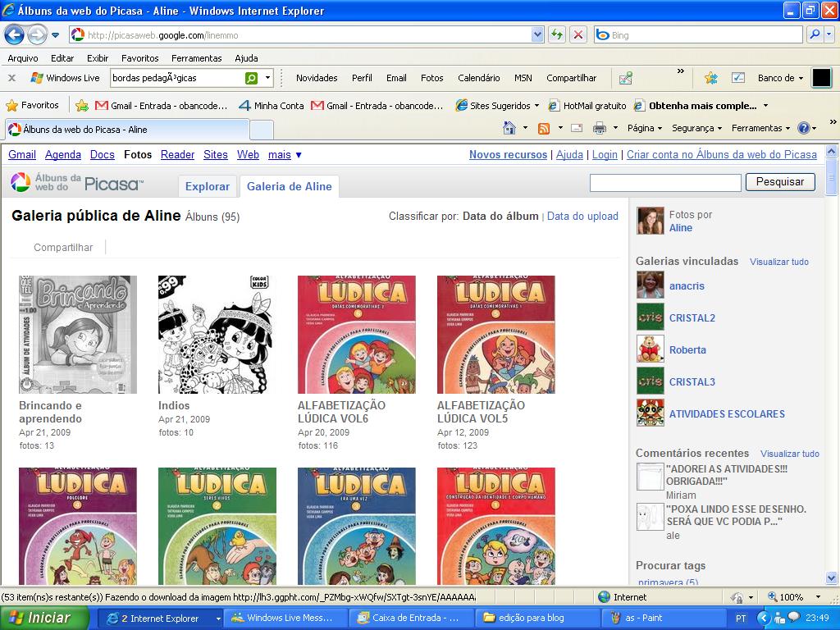Open the CRISTAL2 gallery link
This screenshot has width=840, height=630.
point(692,317)
